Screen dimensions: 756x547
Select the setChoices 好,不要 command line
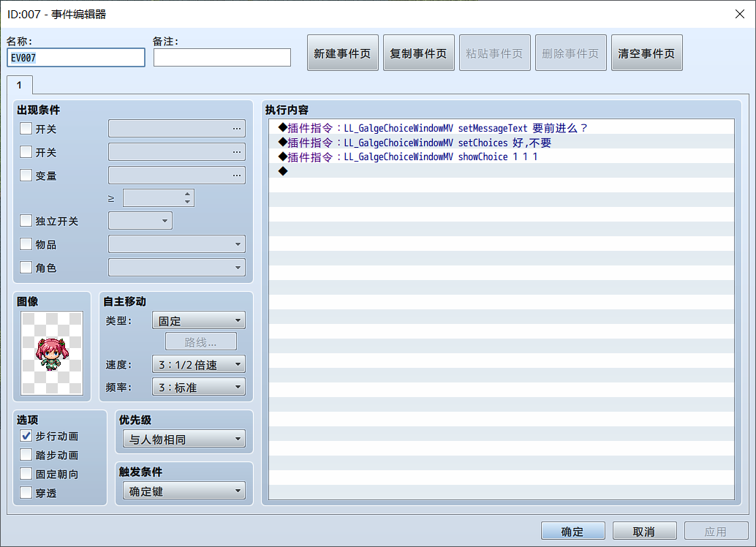(x=502, y=143)
